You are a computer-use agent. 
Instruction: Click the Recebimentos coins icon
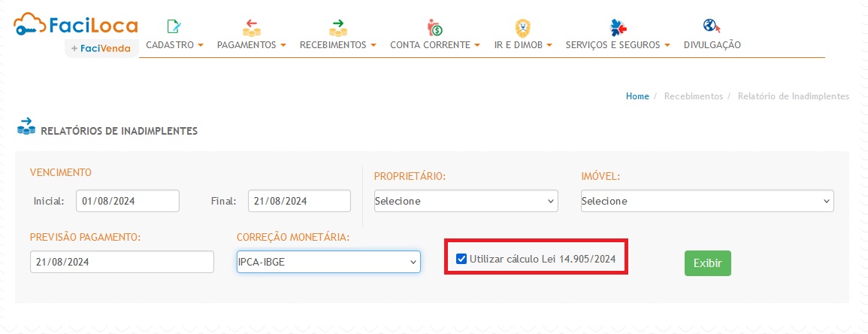pyautogui.click(x=337, y=28)
